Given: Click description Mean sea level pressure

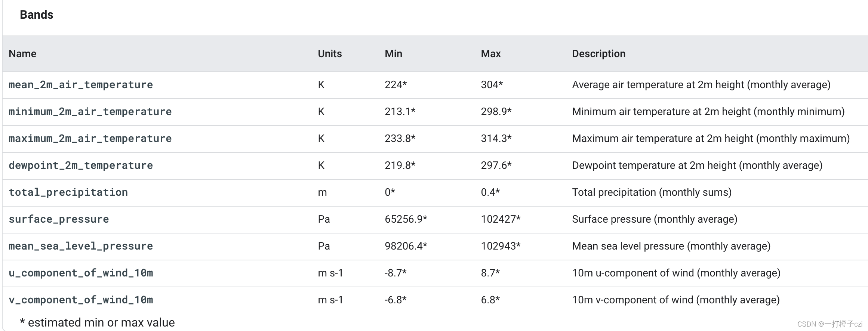Looking at the screenshot, I should point(671,246).
